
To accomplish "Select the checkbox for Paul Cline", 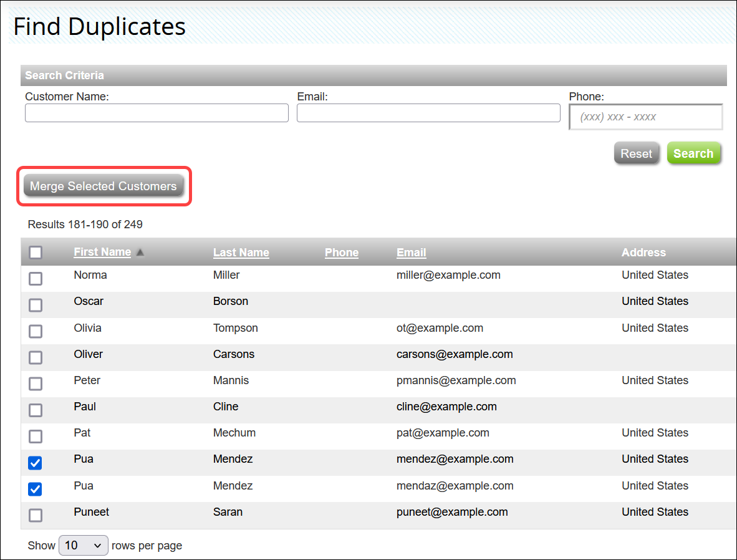I will [36, 410].
